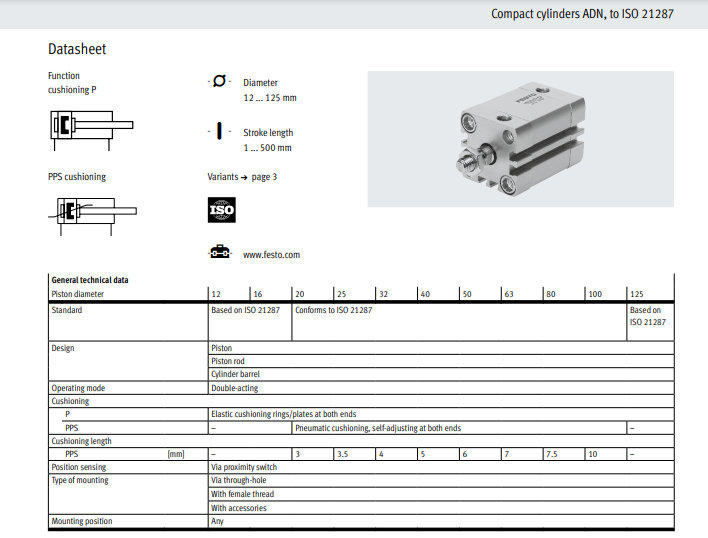Image resolution: width=708 pixels, height=538 pixels.
Task: Click the 'General technical data' table heading
Action: pyautogui.click(x=90, y=280)
